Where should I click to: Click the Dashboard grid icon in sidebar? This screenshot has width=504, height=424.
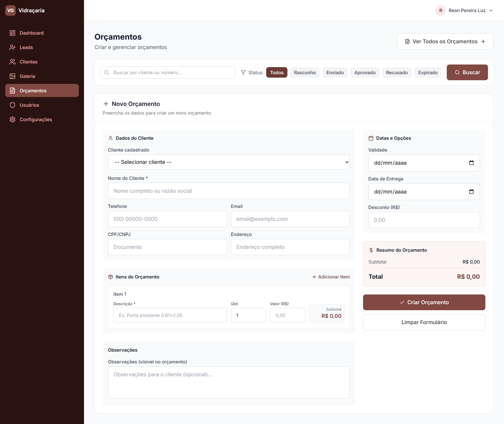tap(12, 33)
